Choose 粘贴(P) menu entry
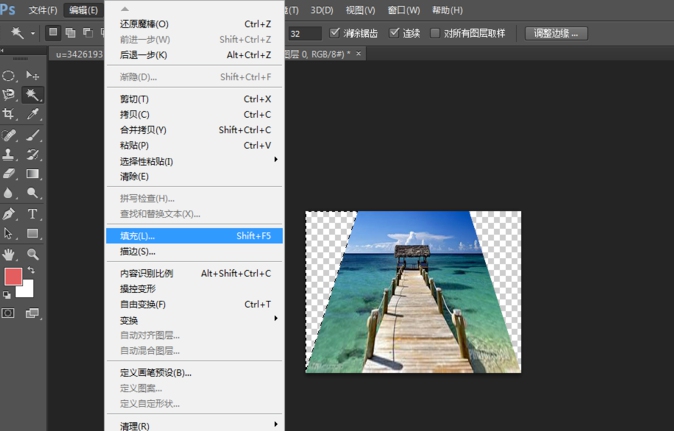This screenshot has width=674, height=431. click(x=194, y=146)
